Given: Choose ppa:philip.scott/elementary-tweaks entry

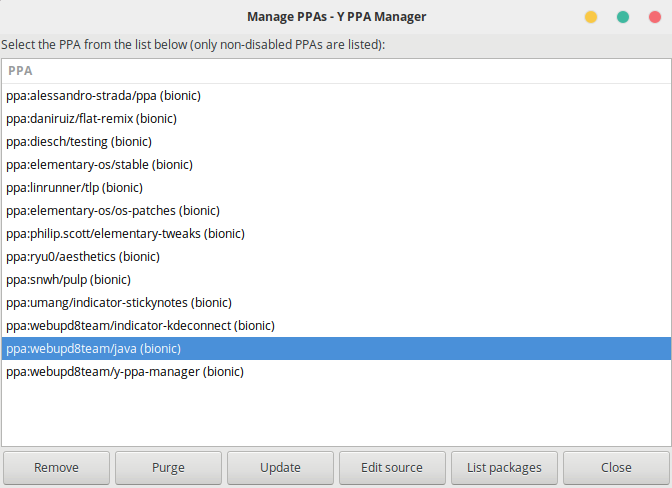Looking at the screenshot, I should click(x=336, y=234).
